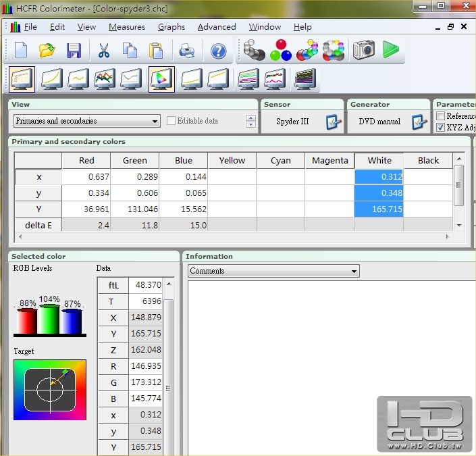476x456 pixels.
Task: Click the green play measure arrow
Action: point(390,49)
